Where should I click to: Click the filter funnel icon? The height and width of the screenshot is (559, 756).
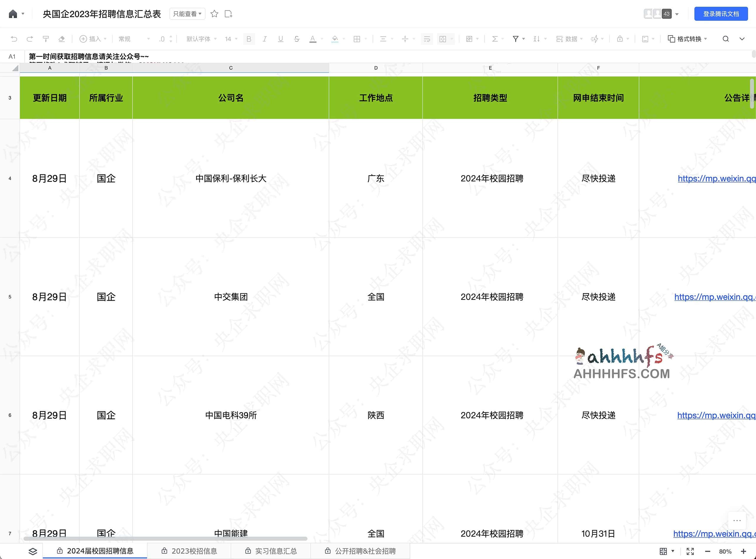[515, 39]
